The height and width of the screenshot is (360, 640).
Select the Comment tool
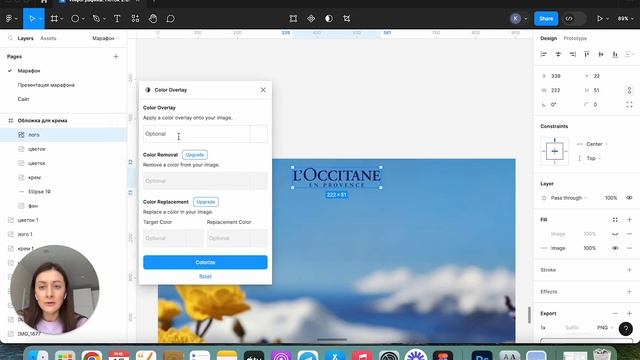click(171, 18)
